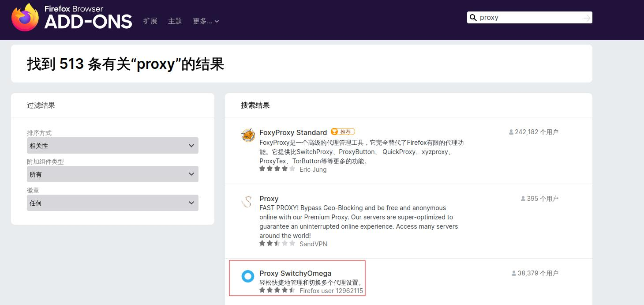Open the FoxyProxy Standard title link
The width and height of the screenshot is (644, 305).
coord(293,132)
